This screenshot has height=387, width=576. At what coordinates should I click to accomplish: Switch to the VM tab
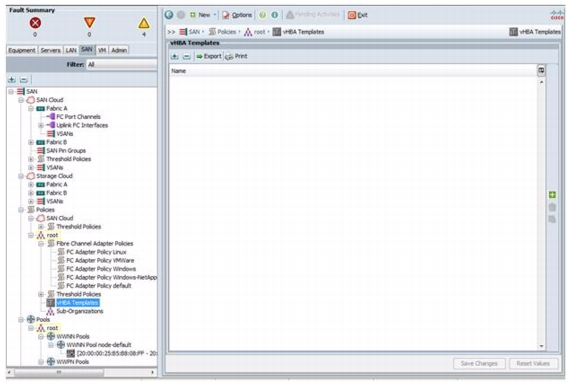coord(102,50)
